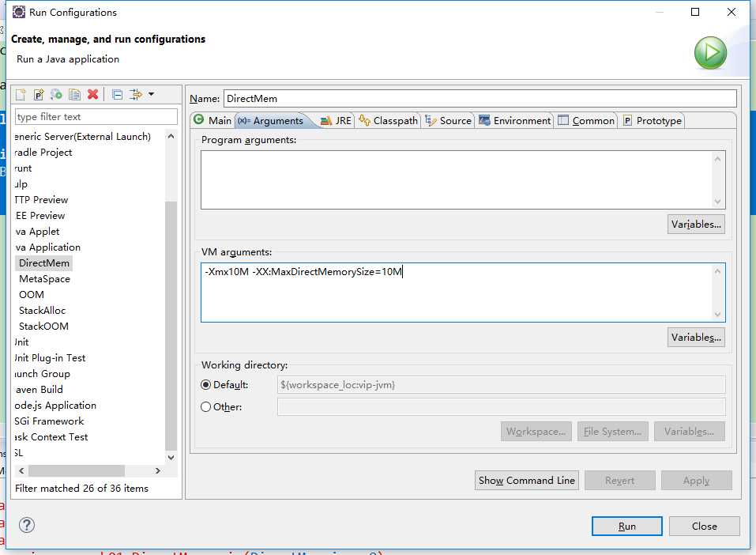
Task: Click the configuration tree vertical scrollbar thumb
Action: point(171,326)
